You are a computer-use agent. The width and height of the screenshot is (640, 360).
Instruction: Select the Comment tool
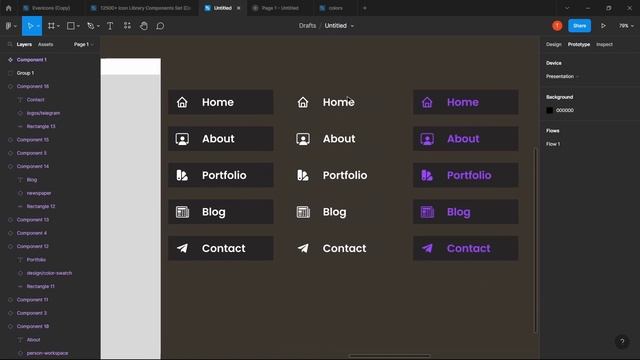160,26
